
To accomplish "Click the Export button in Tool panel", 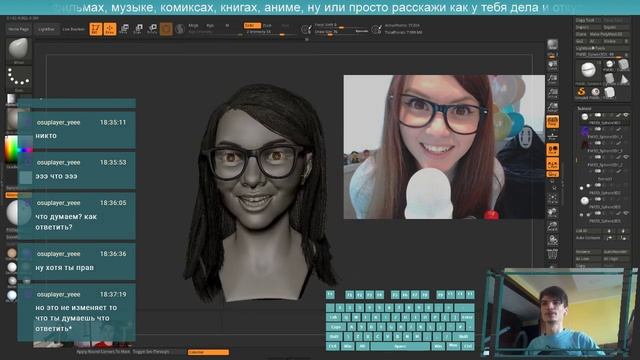I will point(616,27).
